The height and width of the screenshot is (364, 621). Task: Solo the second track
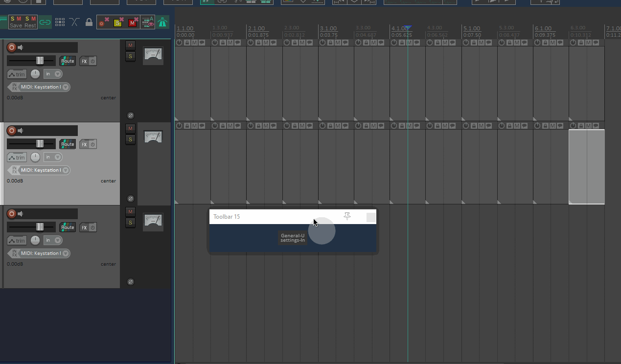pos(130,139)
